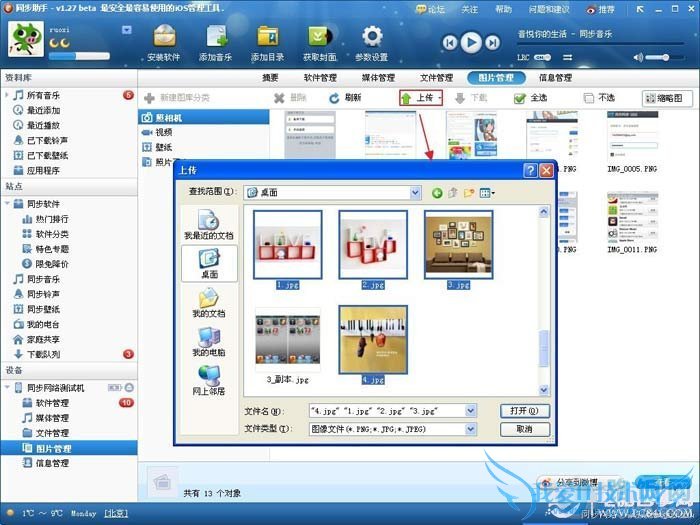Open the 查找范围 location dropdown
The image size is (700, 525).
pos(414,192)
